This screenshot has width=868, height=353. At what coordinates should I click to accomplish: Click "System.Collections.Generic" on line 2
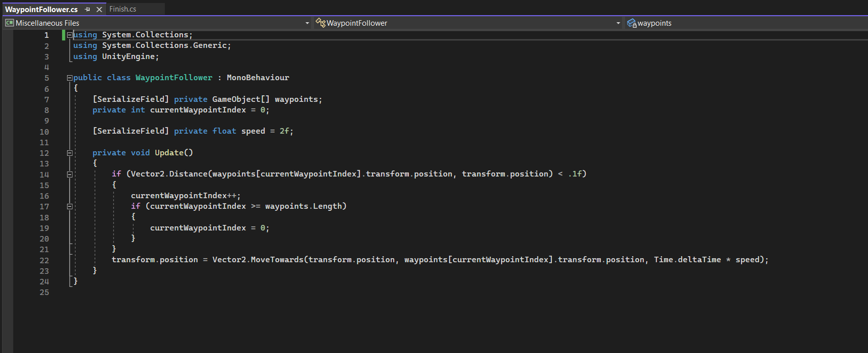(x=164, y=45)
